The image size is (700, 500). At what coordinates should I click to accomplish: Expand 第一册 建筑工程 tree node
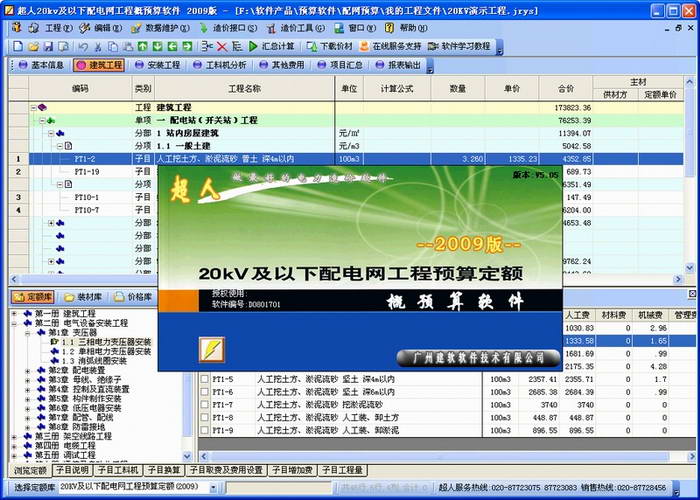coord(14,314)
